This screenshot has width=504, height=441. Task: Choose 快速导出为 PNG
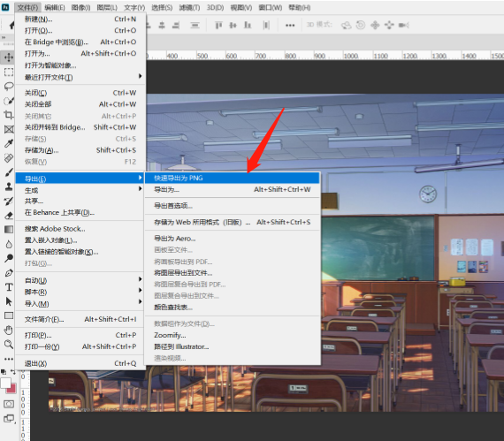232,178
